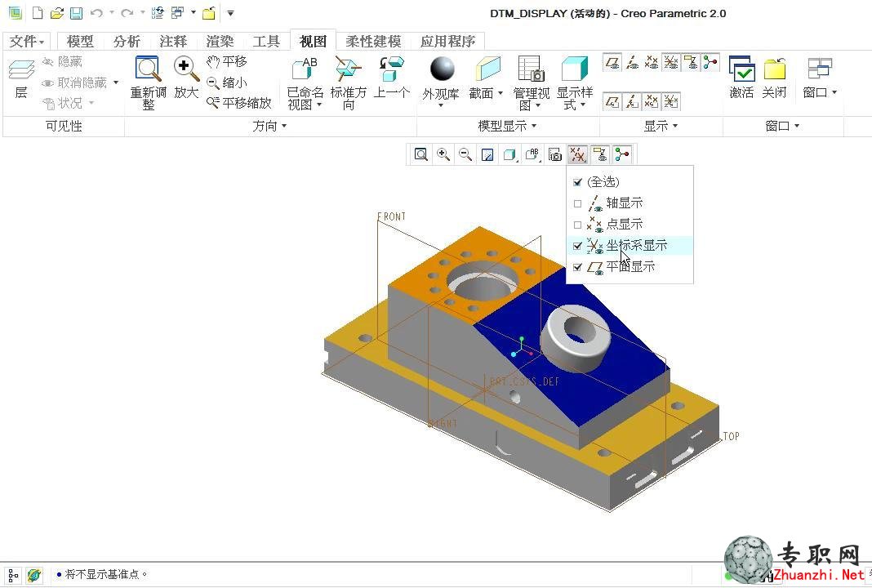This screenshot has width=872, height=588.
Task: Toggle the model tree icon in status bar
Action: pos(13,575)
